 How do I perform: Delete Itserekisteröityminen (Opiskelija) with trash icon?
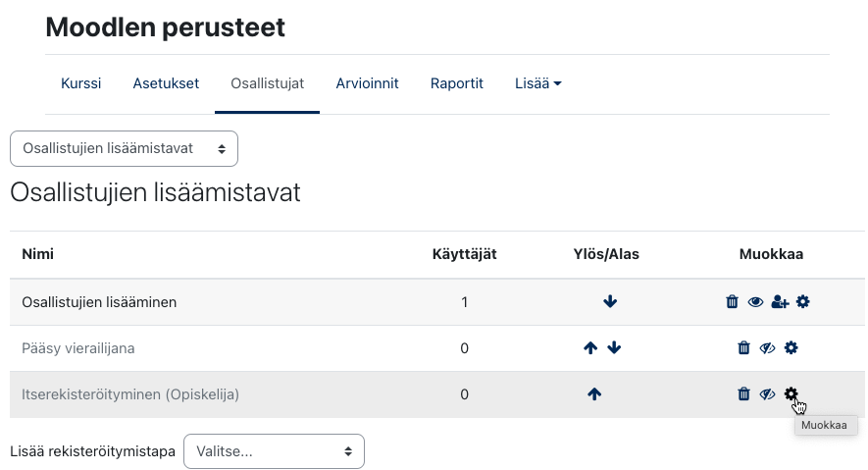743,393
